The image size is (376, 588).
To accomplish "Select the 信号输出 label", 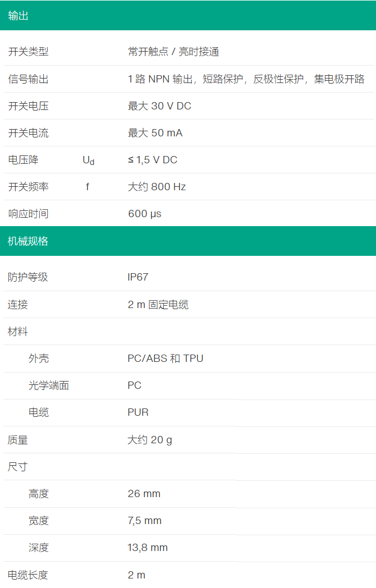I will point(28,79).
